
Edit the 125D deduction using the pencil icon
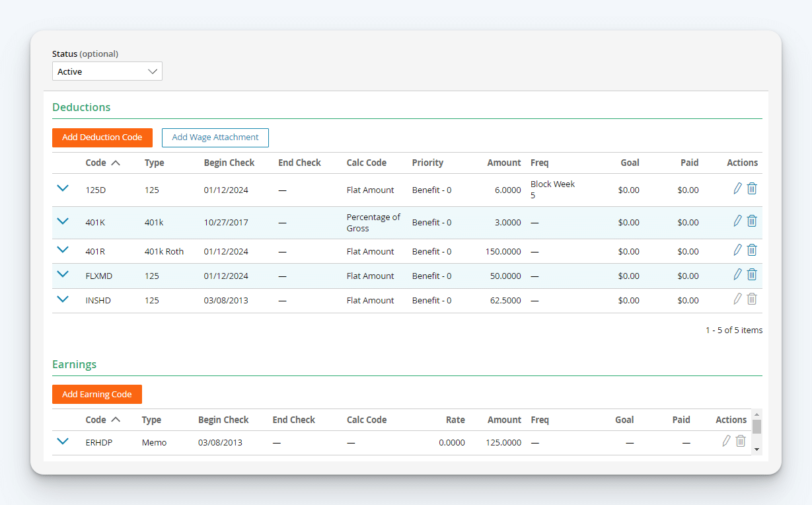[737, 188]
